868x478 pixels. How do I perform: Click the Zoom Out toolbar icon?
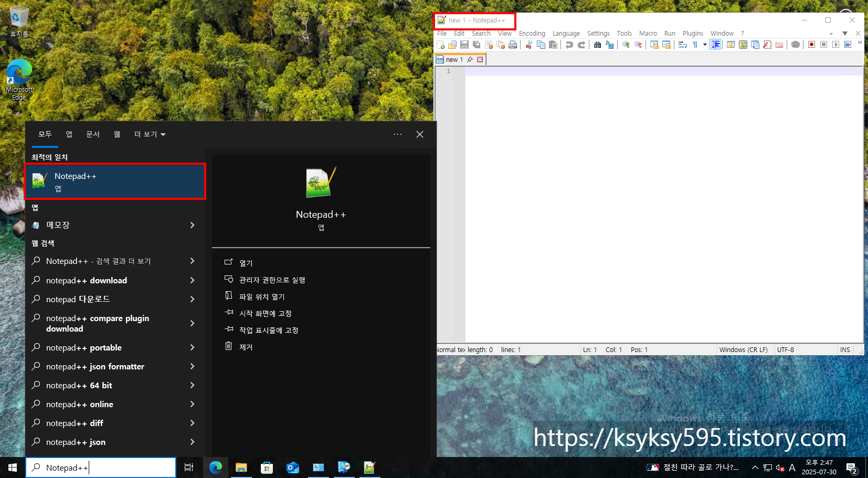[x=638, y=45]
